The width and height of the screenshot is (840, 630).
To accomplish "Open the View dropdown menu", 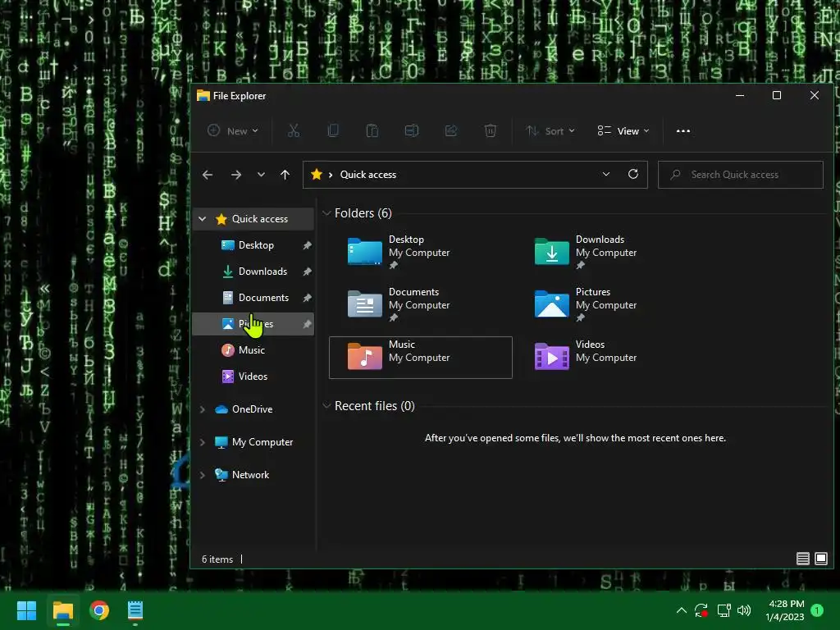I will click(623, 130).
